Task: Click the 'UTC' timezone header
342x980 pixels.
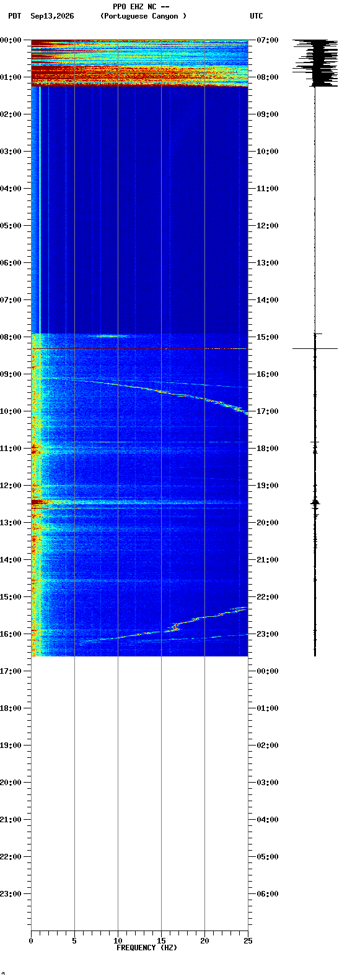Action: point(256,16)
